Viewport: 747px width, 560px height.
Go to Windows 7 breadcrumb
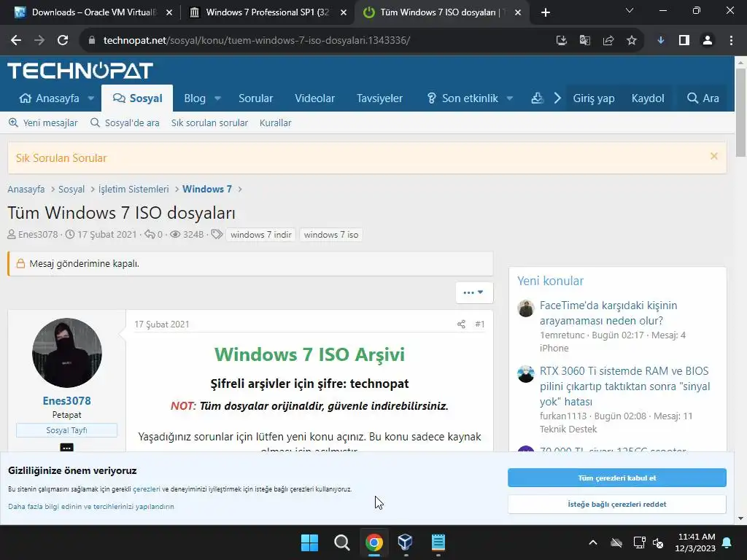(x=207, y=189)
